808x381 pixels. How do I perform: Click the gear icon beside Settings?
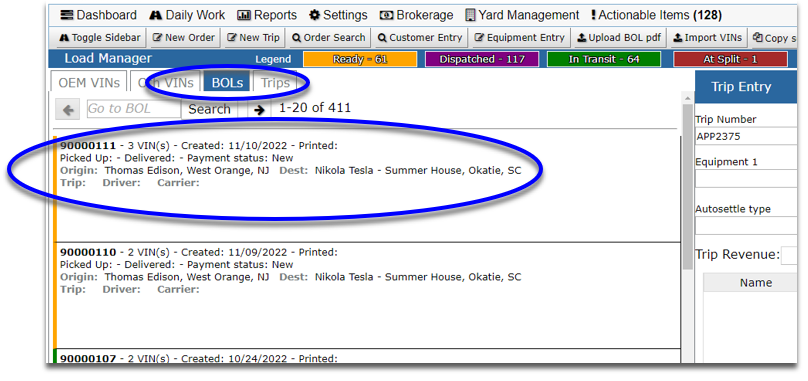coord(314,15)
